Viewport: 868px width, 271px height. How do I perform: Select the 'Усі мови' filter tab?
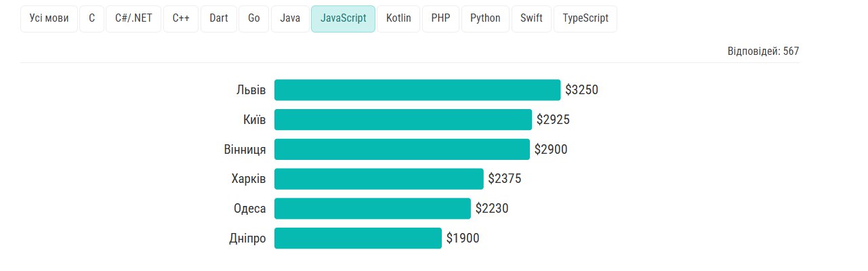[x=49, y=19]
